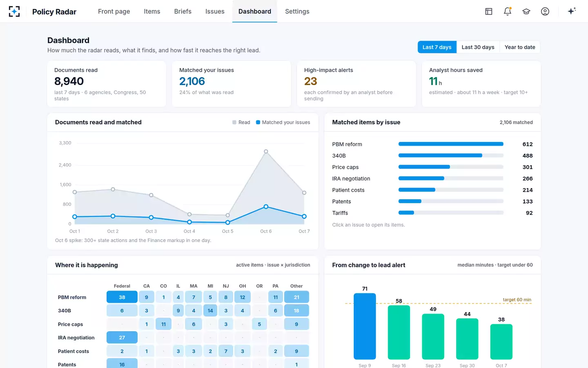Click 340B MI heatmap cell 14

pyautogui.click(x=210, y=311)
